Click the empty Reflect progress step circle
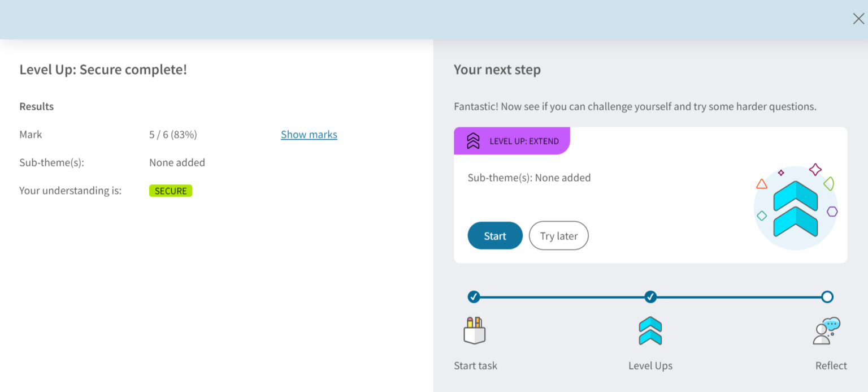This screenshot has width=868, height=392. point(827,296)
